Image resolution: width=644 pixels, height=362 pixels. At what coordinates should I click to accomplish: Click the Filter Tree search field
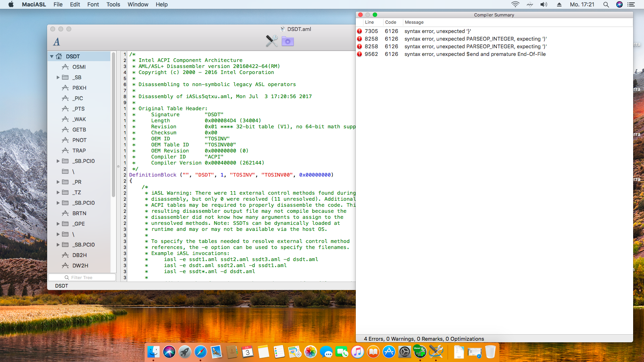[x=82, y=278]
